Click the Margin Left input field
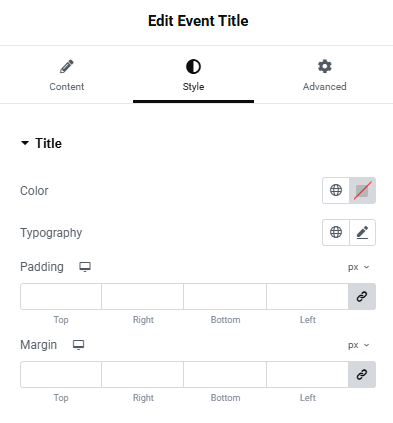Image resolution: width=393 pixels, height=423 pixels. point(307,374)
